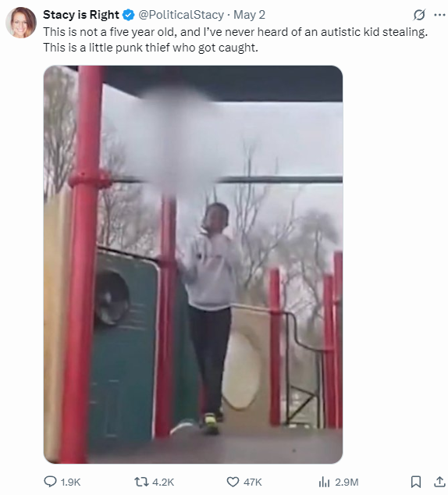
Task: Open view analytics bar chart icon
Action: click(324, 482)
